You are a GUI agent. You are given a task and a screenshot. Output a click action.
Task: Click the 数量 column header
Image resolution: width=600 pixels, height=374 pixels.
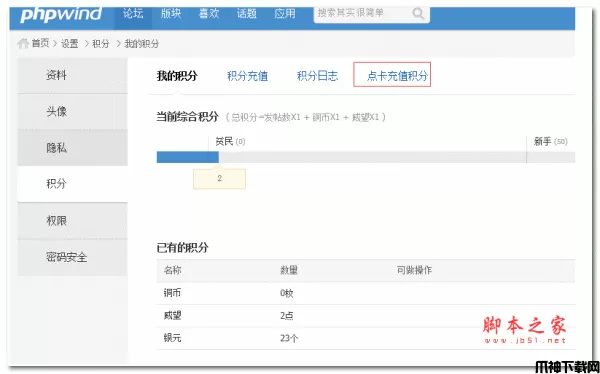click(289, 270)
